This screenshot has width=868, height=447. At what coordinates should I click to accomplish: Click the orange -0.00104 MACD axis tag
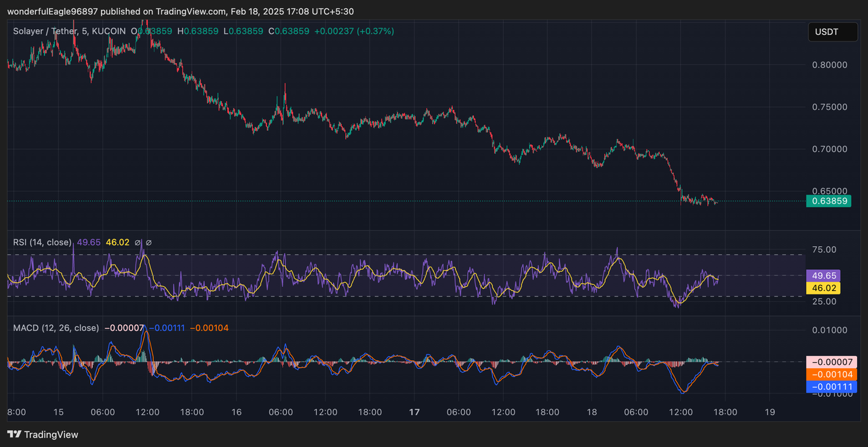pyautogui.click(x=831, y=374)
